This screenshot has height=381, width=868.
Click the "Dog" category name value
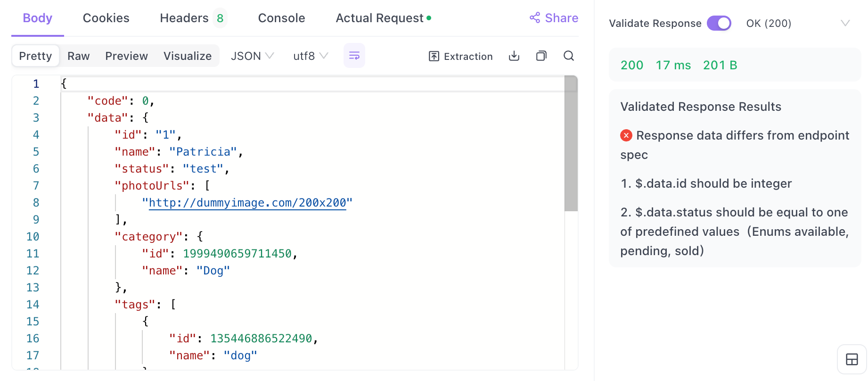pos(213,271)
